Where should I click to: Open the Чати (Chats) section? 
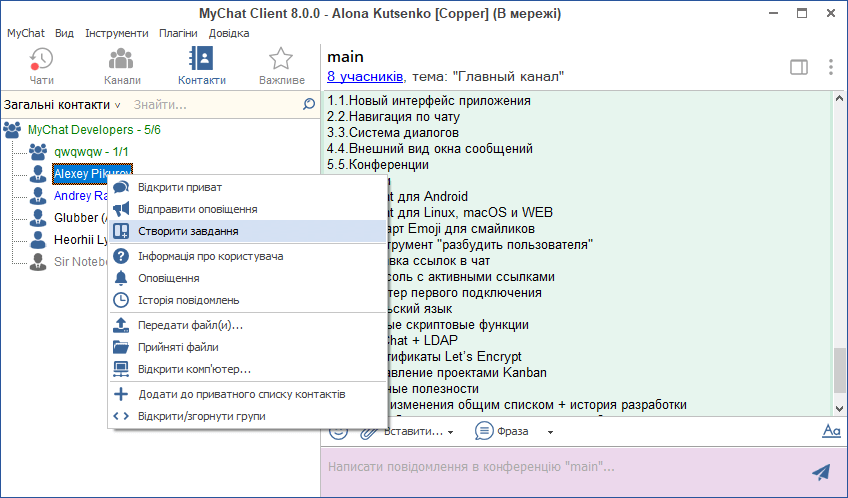coord(42,66)
